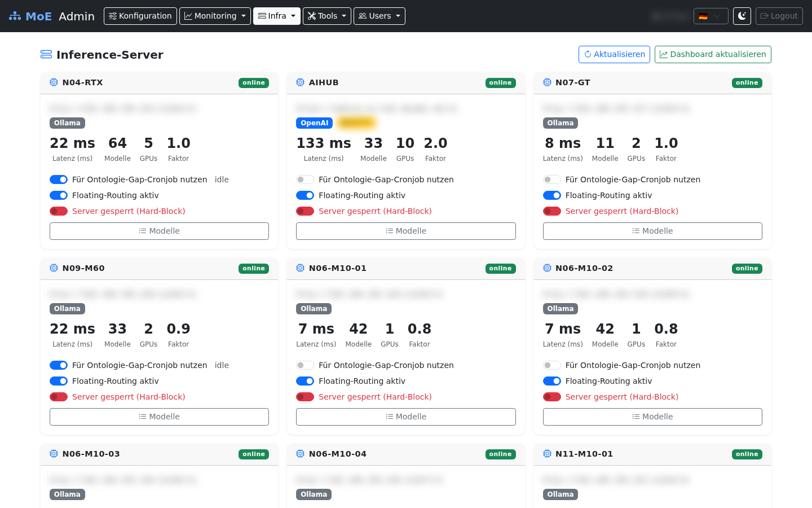
Task: Open Modelle list for N07-GT
Action: coord(652,231)
